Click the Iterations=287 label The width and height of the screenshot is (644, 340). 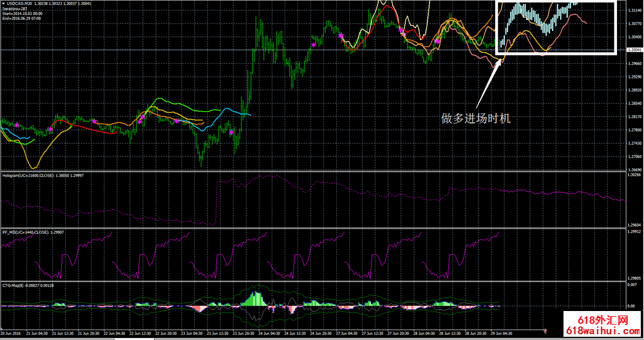pyautogui.click(x=14, y=8)
